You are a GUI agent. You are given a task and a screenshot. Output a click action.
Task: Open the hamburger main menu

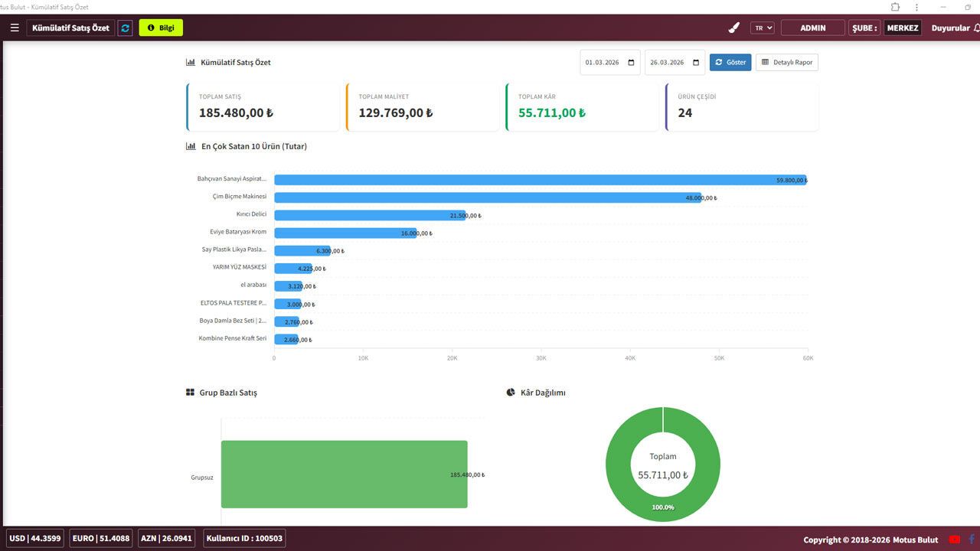point(15,28)
